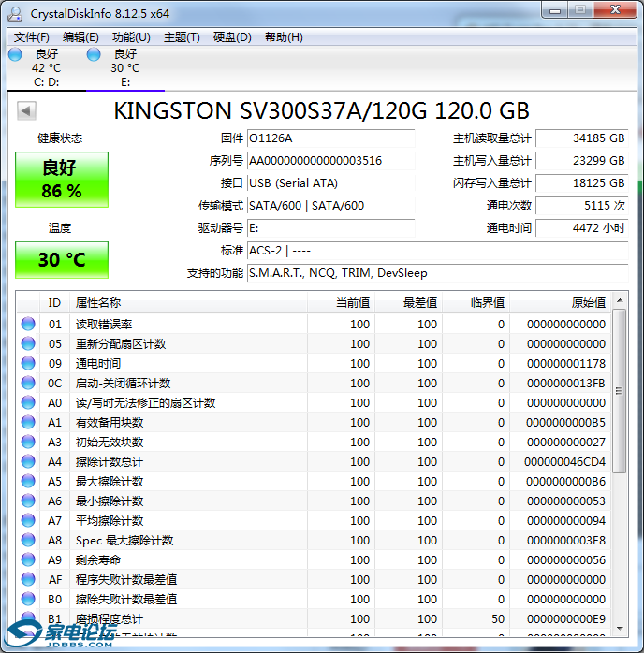This screenshot has width=644, height=653.
Task: Click raw value 000000001178
Action: coord(565,363)
